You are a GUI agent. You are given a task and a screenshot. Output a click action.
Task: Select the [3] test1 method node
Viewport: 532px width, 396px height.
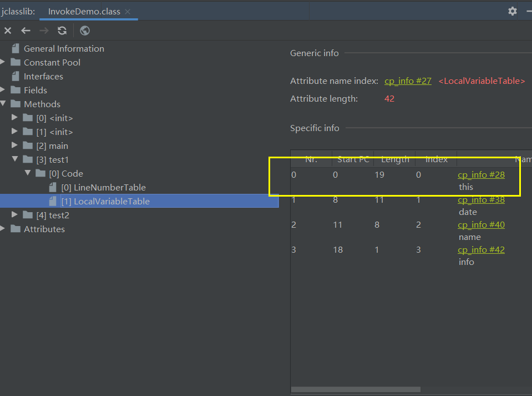coord(52,159)
